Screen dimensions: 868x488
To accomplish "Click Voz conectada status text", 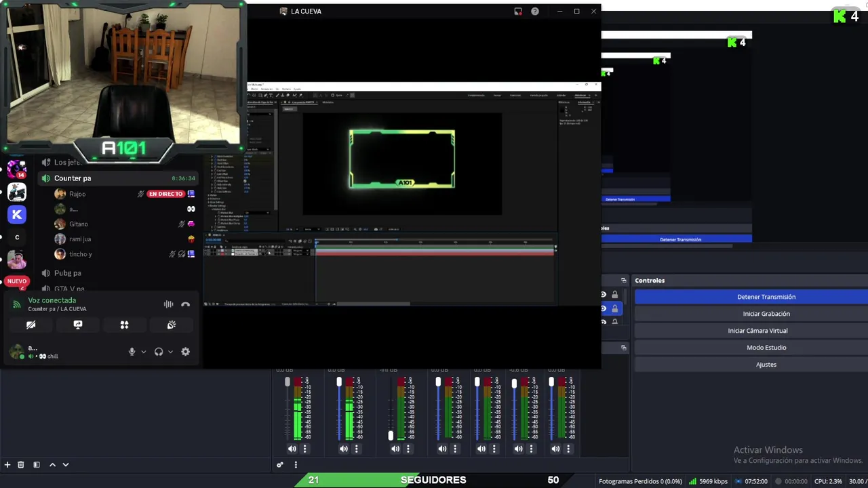I will pyautogui.click(x=52, y=300).
